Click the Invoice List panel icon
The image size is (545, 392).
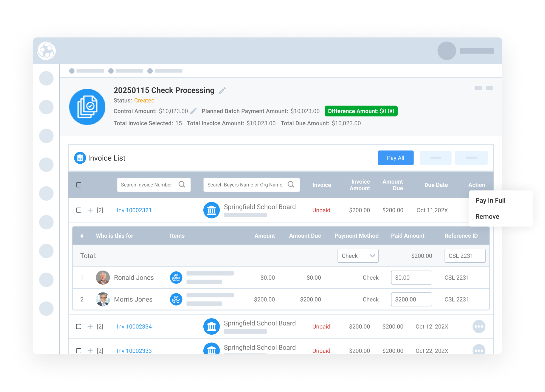point(80,158)
